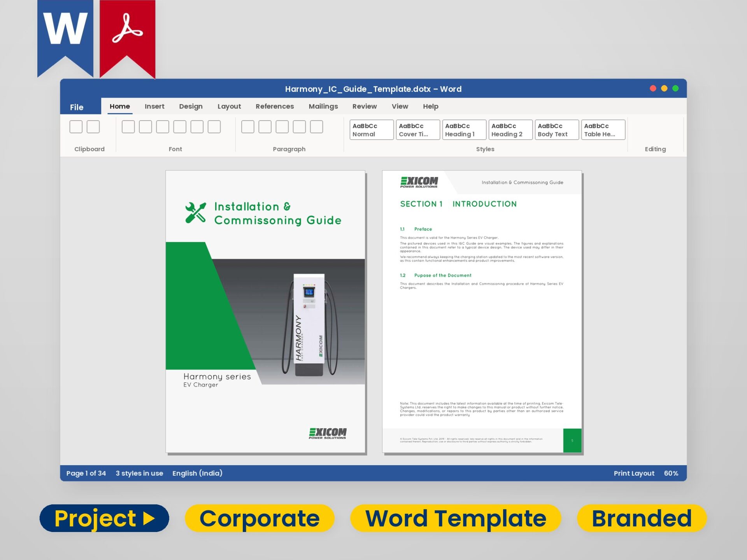Apply the Body Text style
The image size is (747, 560).
[557, 129]
